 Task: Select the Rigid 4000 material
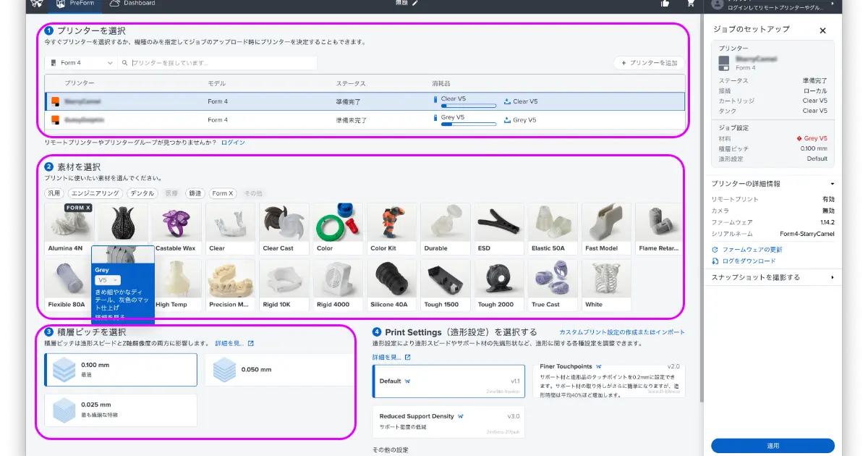point(338,284)
